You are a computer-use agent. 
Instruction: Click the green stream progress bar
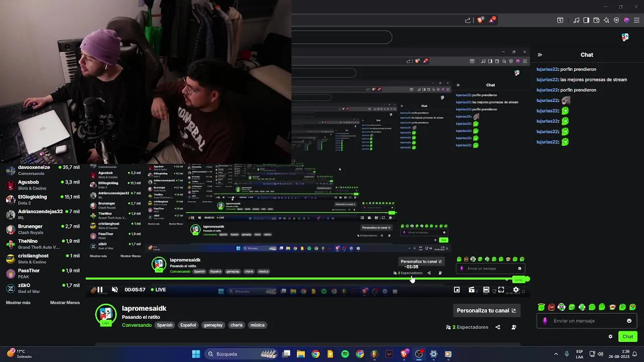(x=307, y=279)
